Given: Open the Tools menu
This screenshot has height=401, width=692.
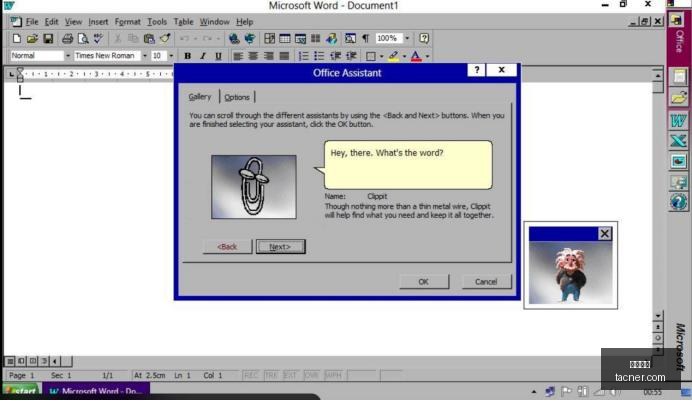Looking at the screenshot, I should (157, 22).
